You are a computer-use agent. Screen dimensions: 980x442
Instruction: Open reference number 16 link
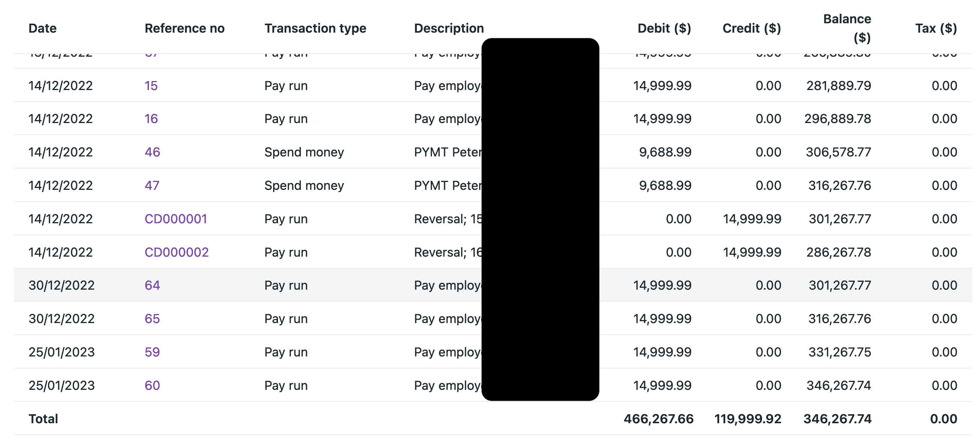[151, 119]
